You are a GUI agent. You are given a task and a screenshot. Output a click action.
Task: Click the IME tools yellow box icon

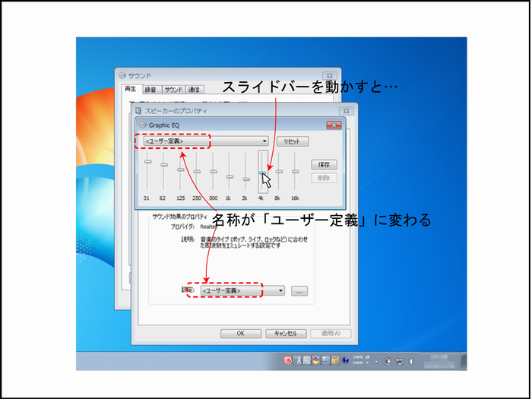pyautogui.click(x=335, y=360)
